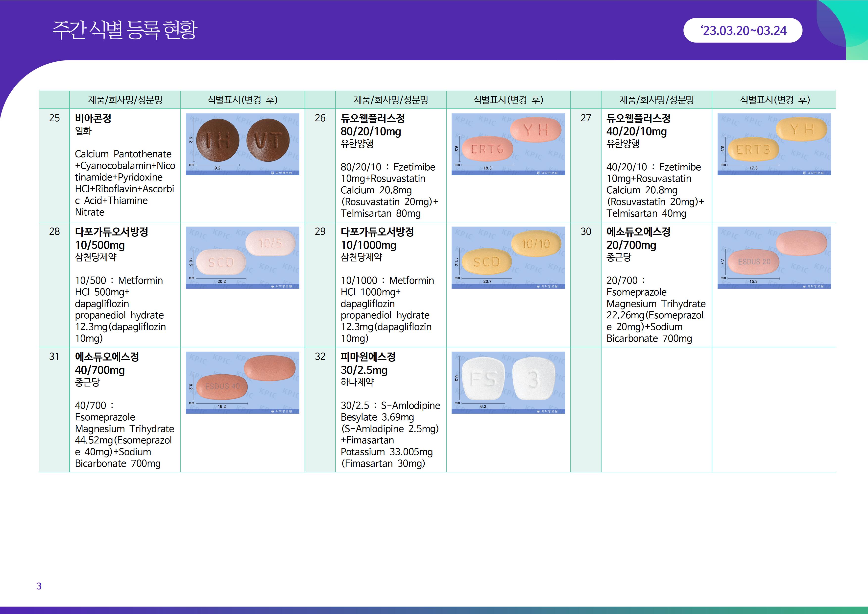Click page number 3 at bottom
868x614 pixels.
pyautogui.click(x=39, y=586)
